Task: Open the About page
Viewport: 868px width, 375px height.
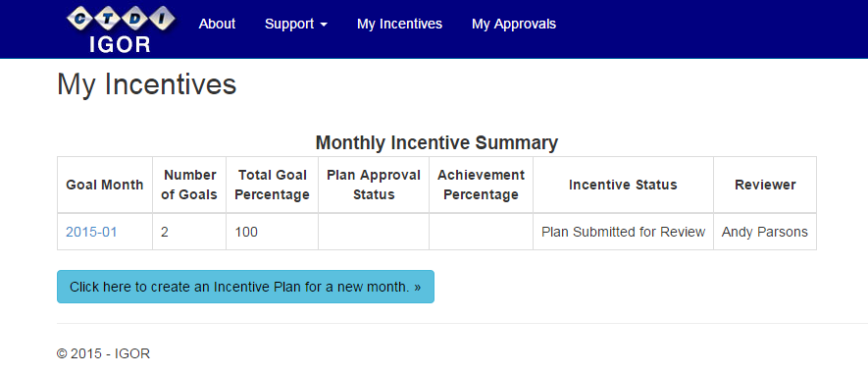Action: pos(217,24)
